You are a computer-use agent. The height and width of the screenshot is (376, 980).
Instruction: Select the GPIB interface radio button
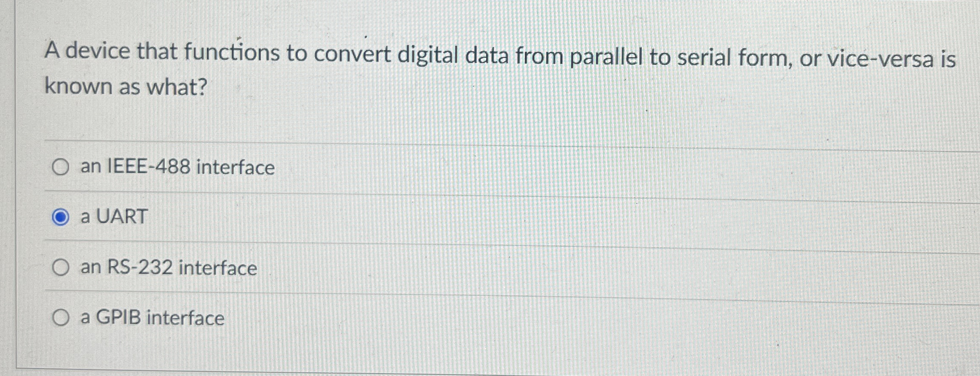[x=61, y=317]
